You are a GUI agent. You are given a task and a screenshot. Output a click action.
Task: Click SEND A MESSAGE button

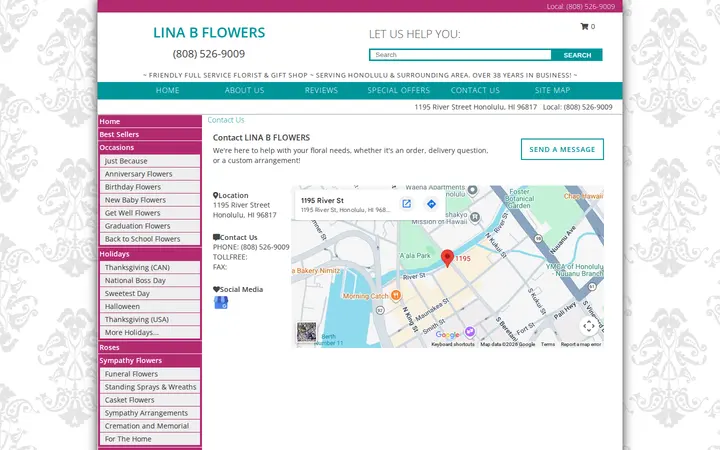pyautogui.click(x=562, y=149)
